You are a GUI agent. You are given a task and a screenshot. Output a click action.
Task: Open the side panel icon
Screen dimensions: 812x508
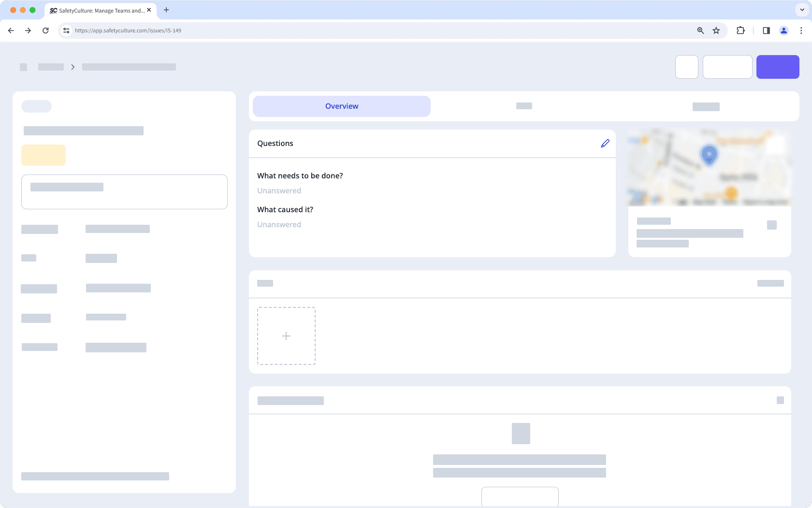[x=766, y=30]
